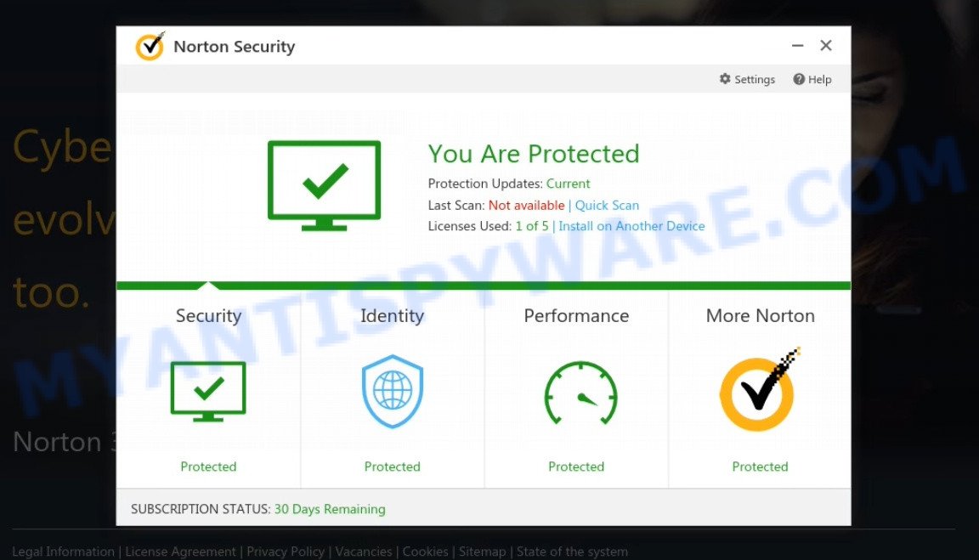Switch to the Security tab
The width and height of the screenshot is (979, 560).
(x=208, y=315)
